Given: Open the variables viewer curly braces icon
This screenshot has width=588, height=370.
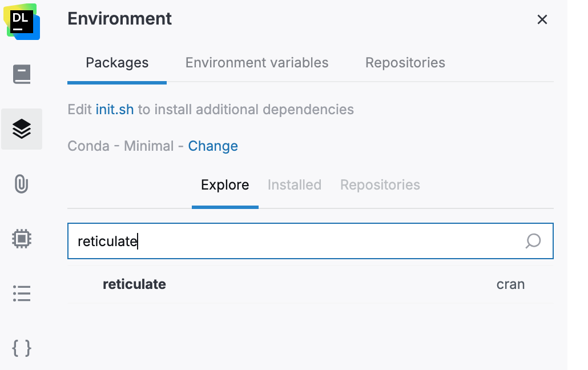Looking at the screenshot, I should tap(22, 348).
